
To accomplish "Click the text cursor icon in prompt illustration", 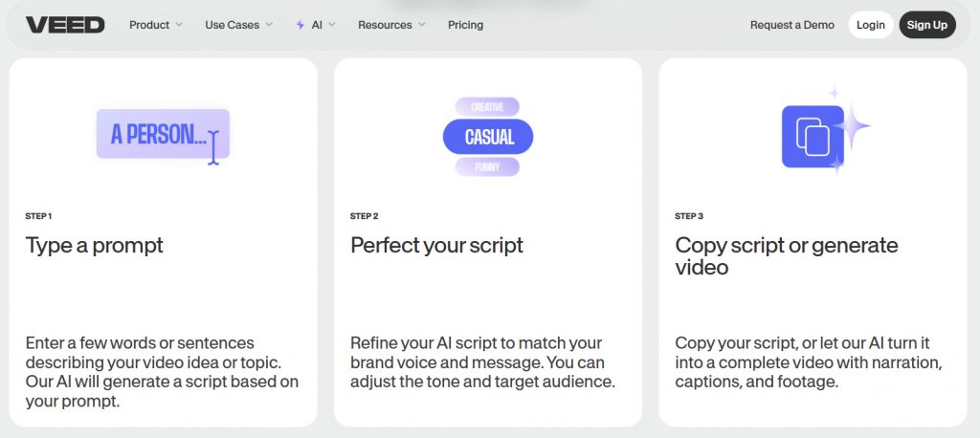I will 213,147.
